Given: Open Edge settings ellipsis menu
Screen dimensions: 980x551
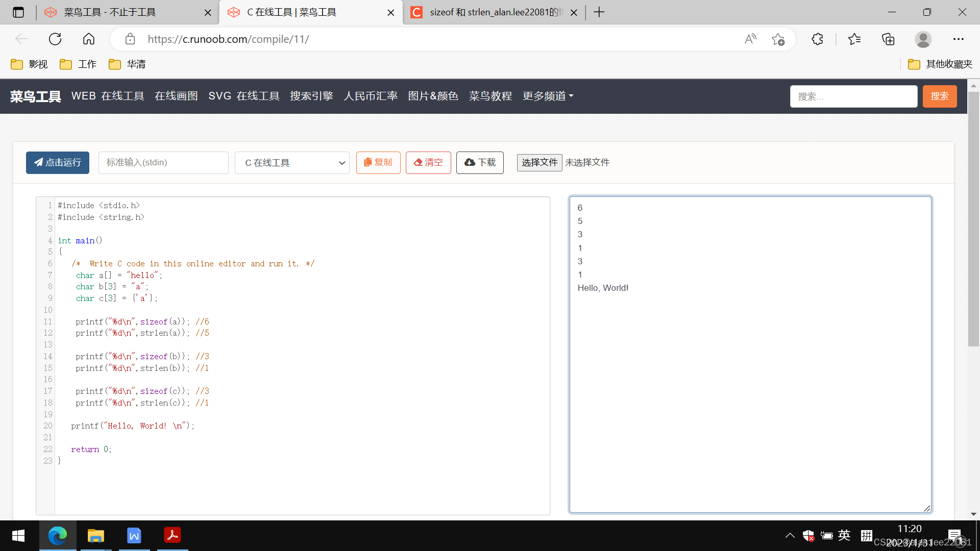Looking at the screenshot, I should pos(958,39).
